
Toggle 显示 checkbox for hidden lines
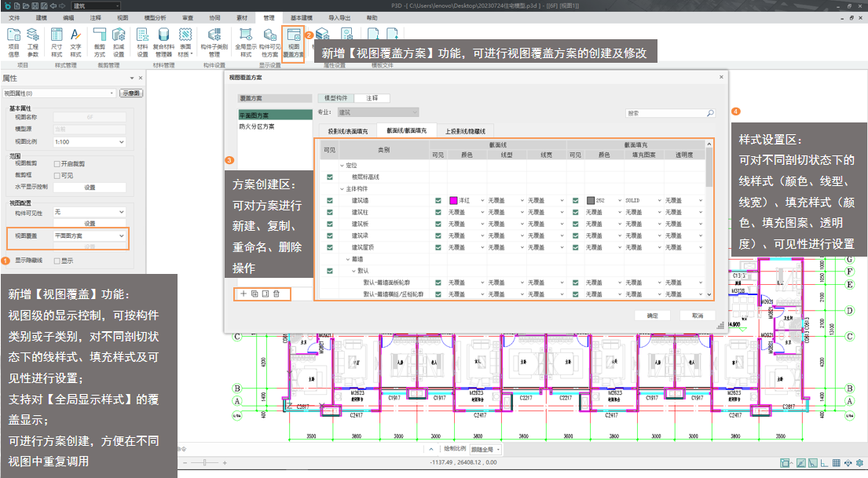point(57,261)
